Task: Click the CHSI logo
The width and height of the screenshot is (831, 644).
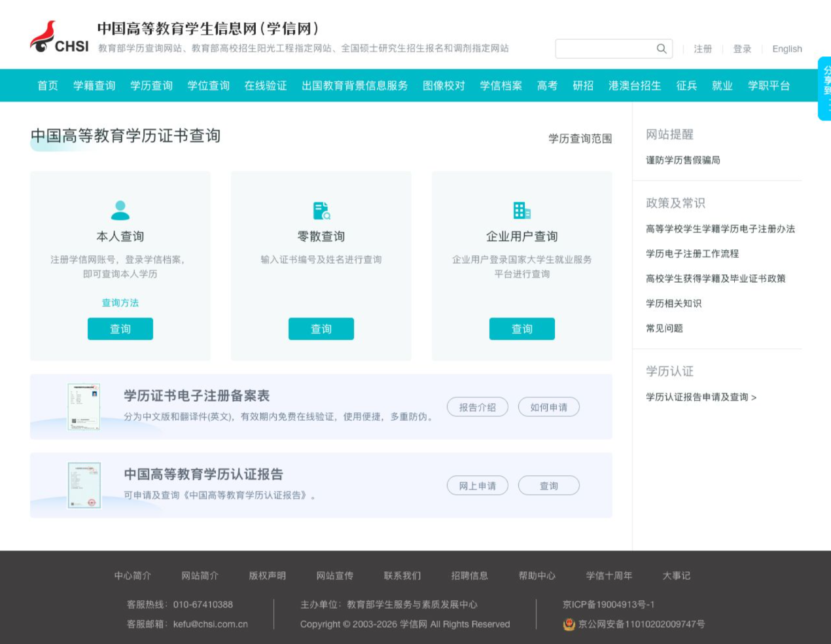Action: (x=60, y=37)
